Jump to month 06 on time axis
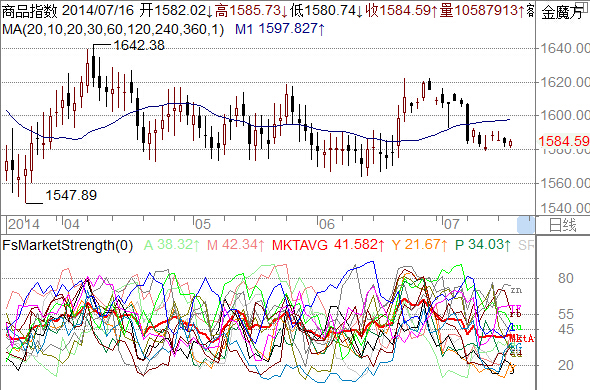Image resolution: width=590 pixels, height=390 pixels. pyautogui.click(x=327, y=224)
